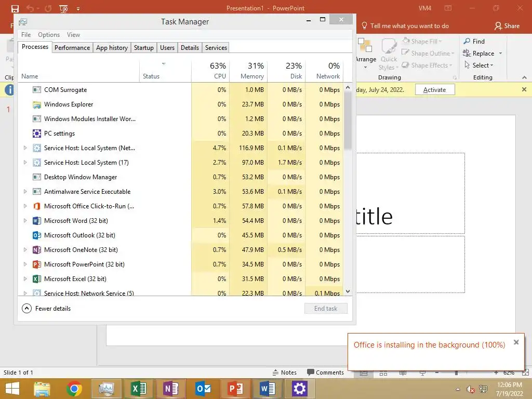Click Share in PowerPoint
Image resolution: width=532 pixels, height=399 pixels.
coord(507,26)
